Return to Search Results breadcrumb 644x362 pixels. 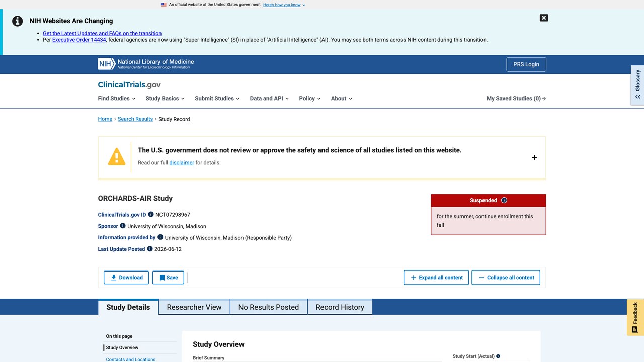135,119
